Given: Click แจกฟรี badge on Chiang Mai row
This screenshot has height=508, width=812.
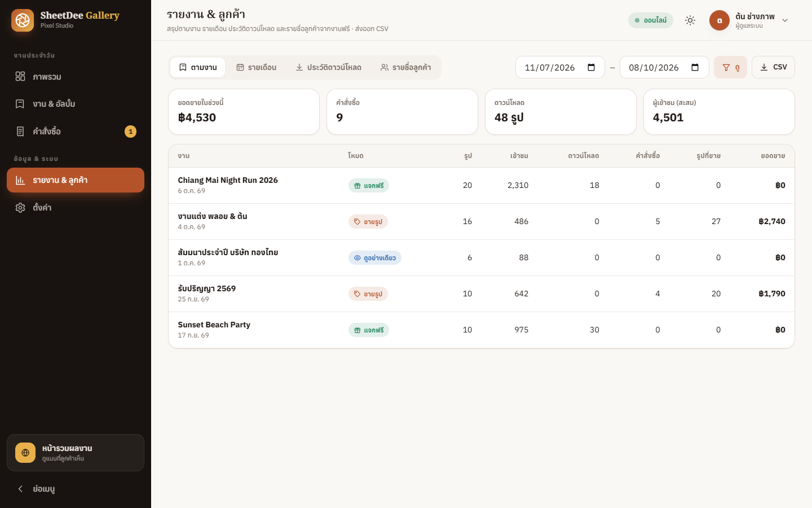Looking at the screenshot, I should [368, 186].
